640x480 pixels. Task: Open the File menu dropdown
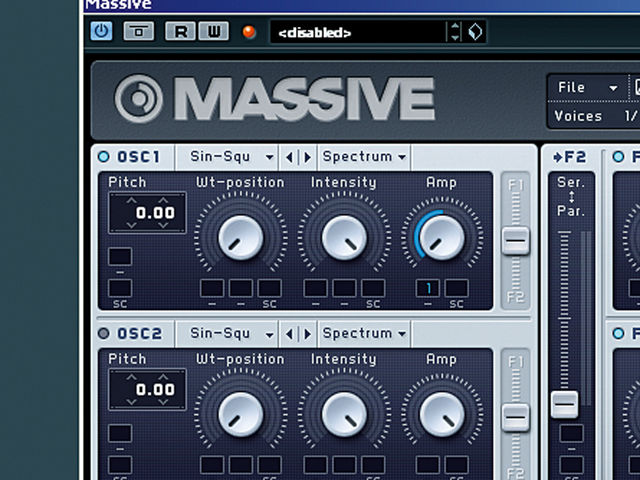click(587, 87)
